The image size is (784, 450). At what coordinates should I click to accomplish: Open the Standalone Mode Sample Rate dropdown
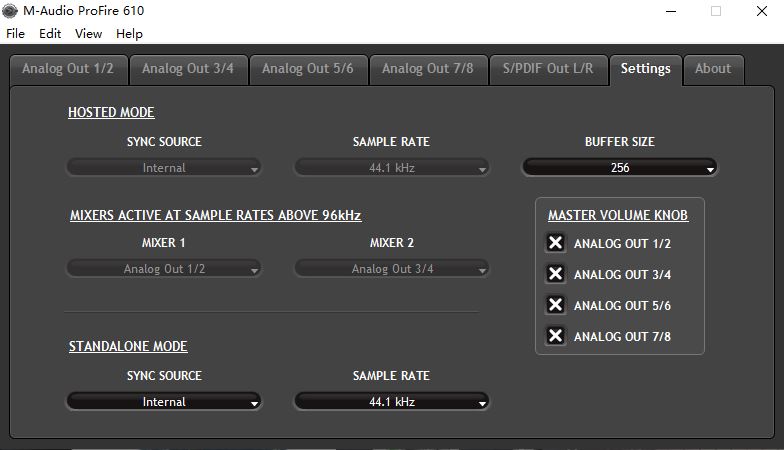[x=392, y=402]
